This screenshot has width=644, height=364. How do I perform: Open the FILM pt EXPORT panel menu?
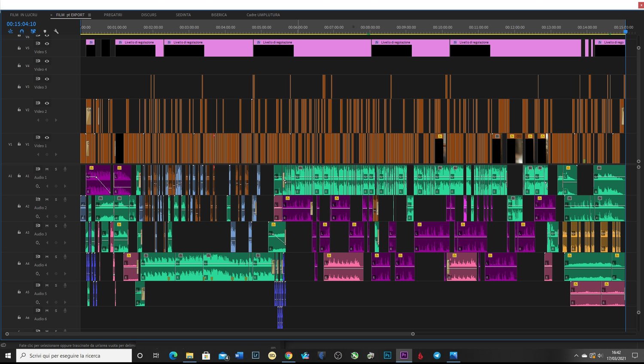[89, 15]
